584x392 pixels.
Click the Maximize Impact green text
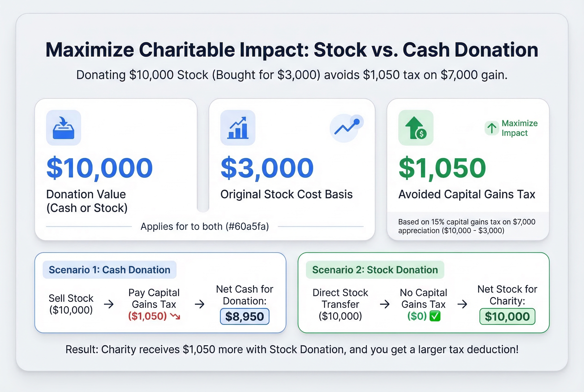pos(519,128)
